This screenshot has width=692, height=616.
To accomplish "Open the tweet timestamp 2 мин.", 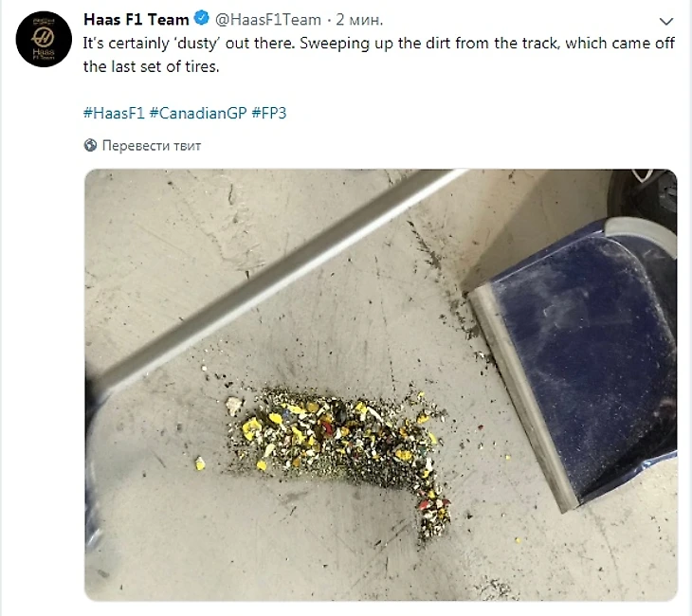I will point(359,19).
